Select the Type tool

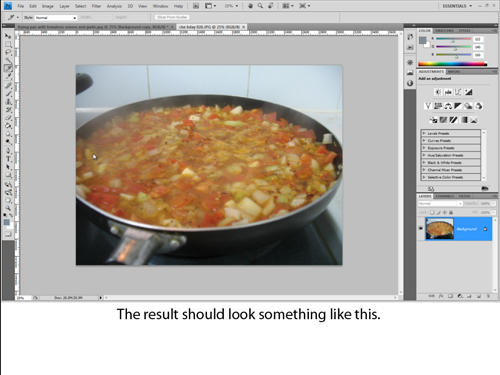click(x=8, y=159)
